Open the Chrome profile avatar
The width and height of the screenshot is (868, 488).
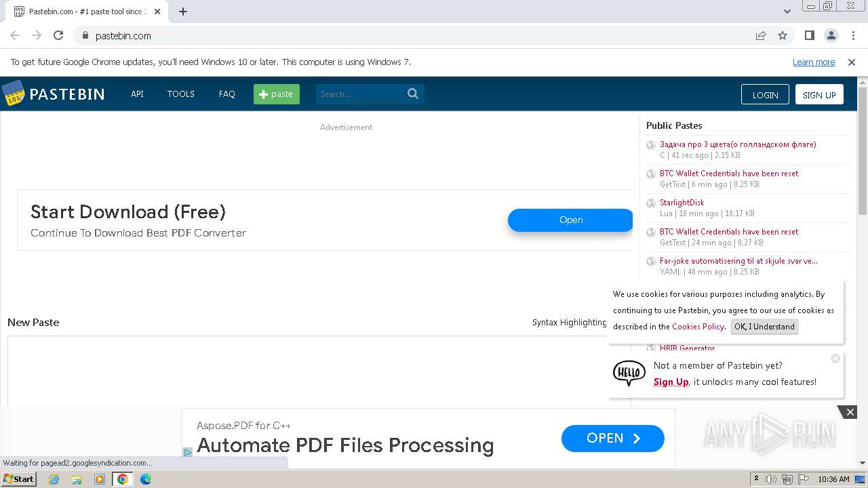(x=831, y=35)
